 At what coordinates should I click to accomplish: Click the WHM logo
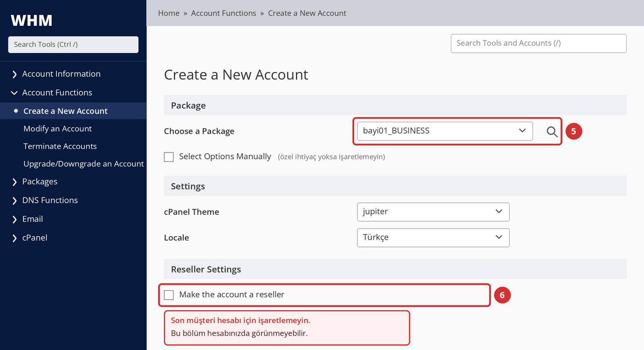[31, 20]
